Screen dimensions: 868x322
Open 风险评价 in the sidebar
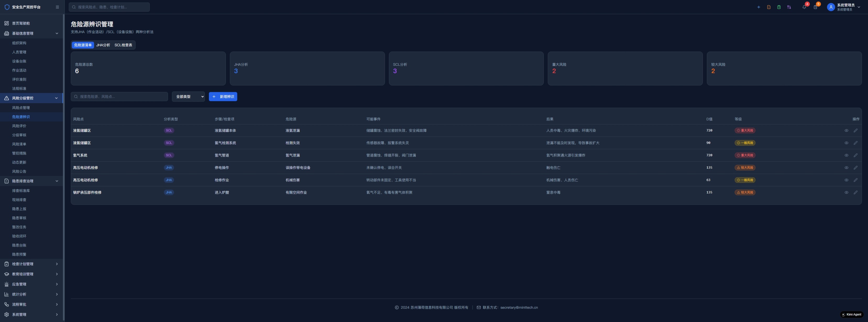point(19,126)
